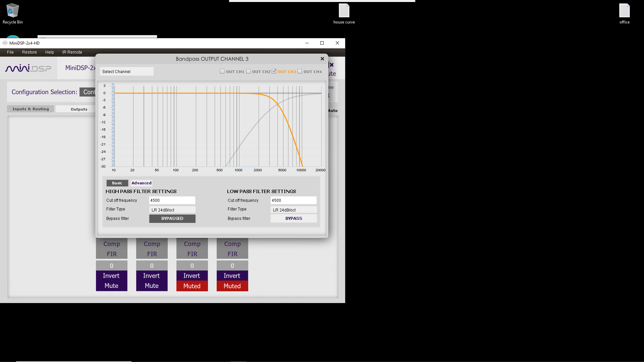Uncheck the OUT CH3 checkbox
Screen dimensions: 644x362
point(274,71)
